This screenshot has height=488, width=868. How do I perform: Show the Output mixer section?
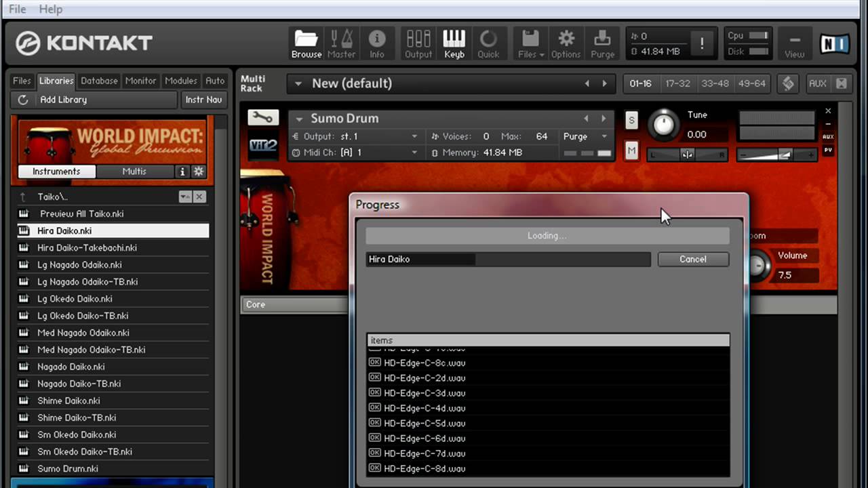click(418, 43)
